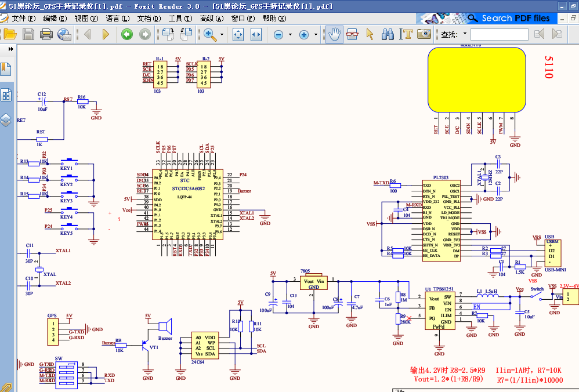The image size is (579, 392).
Task: Click the Save disk icon
Action: [28, 34]
